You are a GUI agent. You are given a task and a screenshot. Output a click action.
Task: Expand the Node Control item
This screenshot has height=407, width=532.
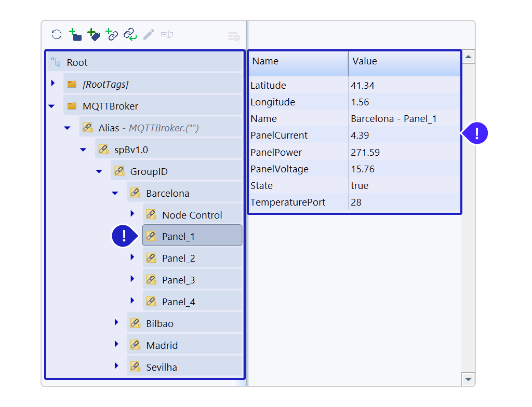click(x=132, y=214)
